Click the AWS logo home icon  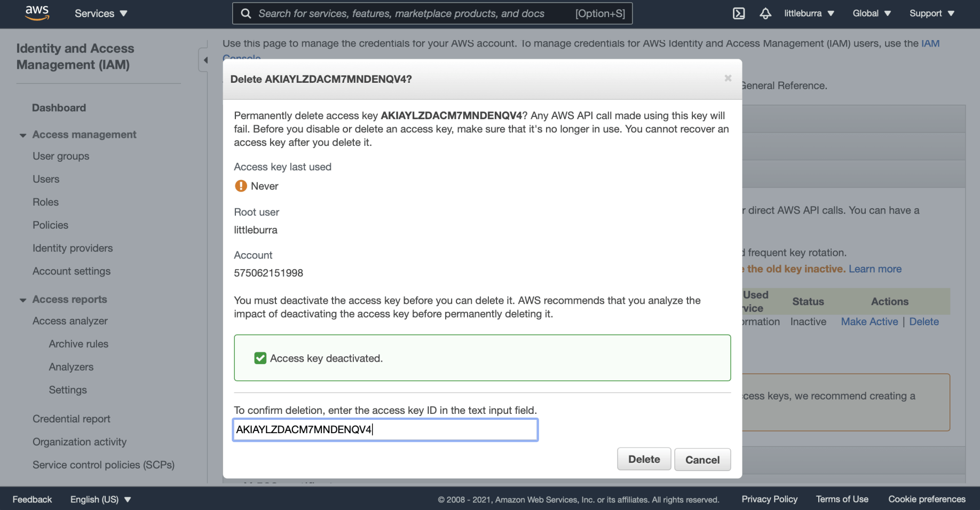pyautogui.click(x=37, y=13)
